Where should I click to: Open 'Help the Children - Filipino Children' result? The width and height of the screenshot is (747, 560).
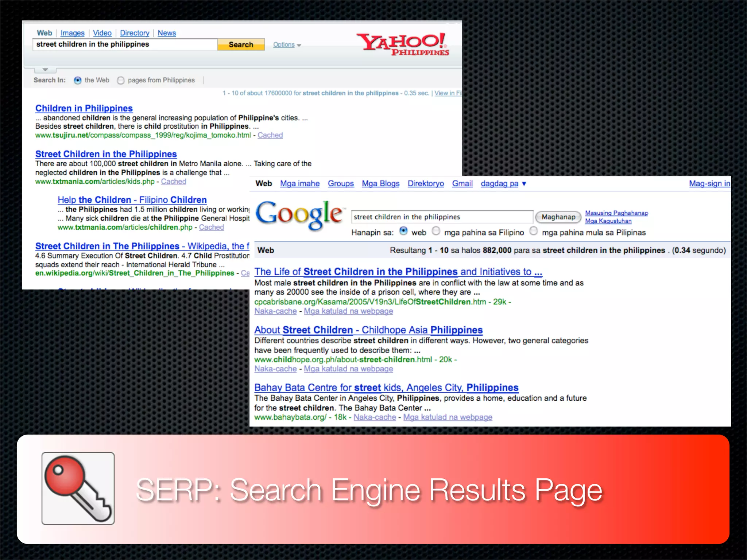(x=132, y=200)
